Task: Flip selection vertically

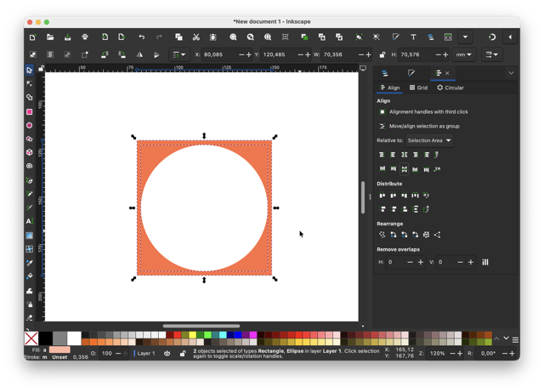Action: [156, 54]
